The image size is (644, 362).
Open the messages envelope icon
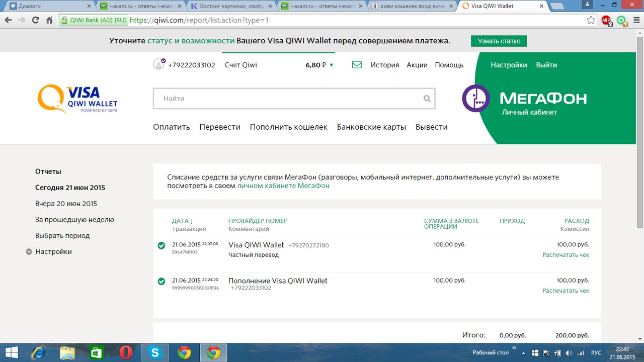(x=357, y=65)
